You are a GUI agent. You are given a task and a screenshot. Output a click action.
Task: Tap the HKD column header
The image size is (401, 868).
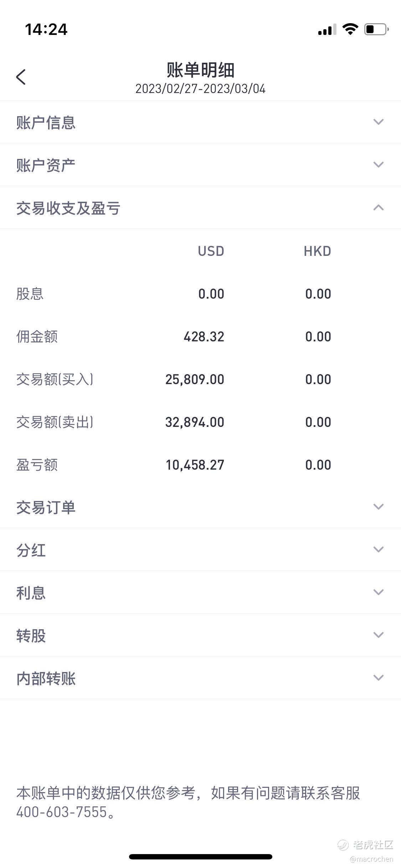pos(317,251)
